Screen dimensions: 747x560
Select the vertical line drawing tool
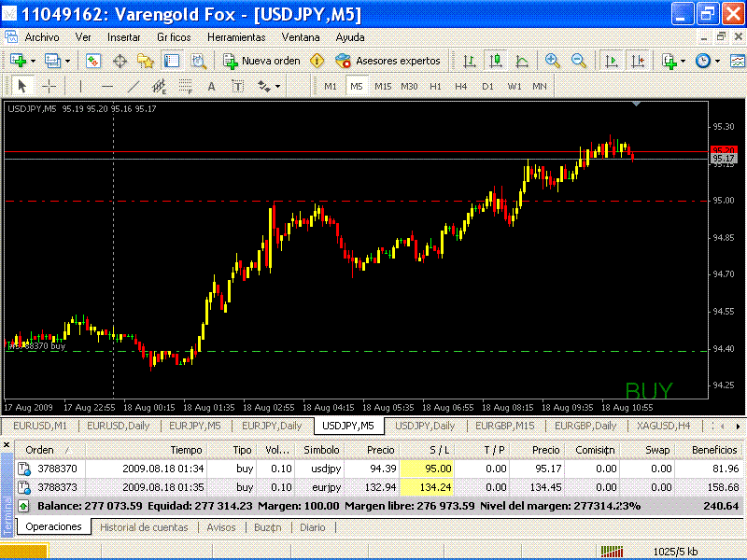[80, 86]
